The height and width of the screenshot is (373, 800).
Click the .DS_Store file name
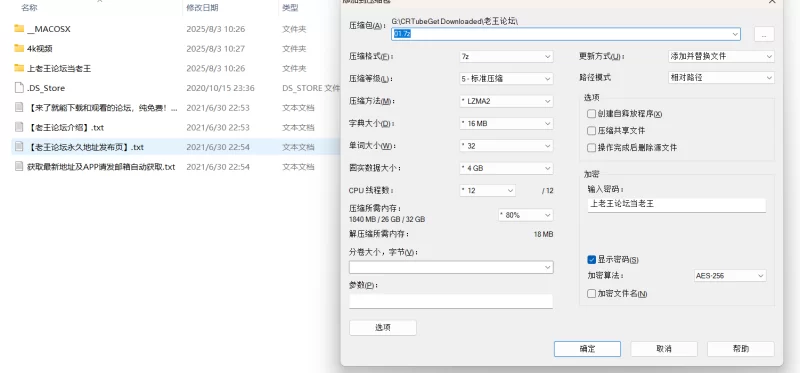pos(46,88)
